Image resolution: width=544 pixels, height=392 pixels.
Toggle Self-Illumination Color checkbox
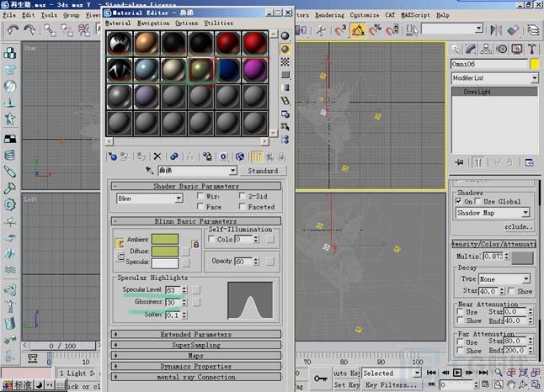coord(211,239)
